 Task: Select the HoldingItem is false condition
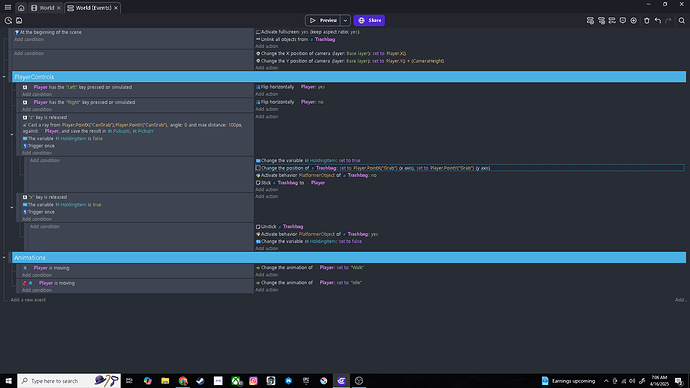62,139
